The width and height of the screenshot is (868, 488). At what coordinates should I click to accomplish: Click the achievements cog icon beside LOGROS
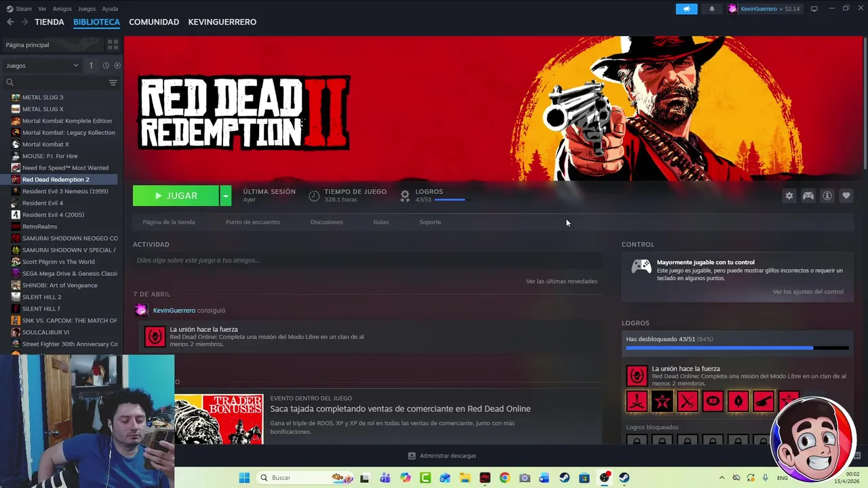pos(405,195)
